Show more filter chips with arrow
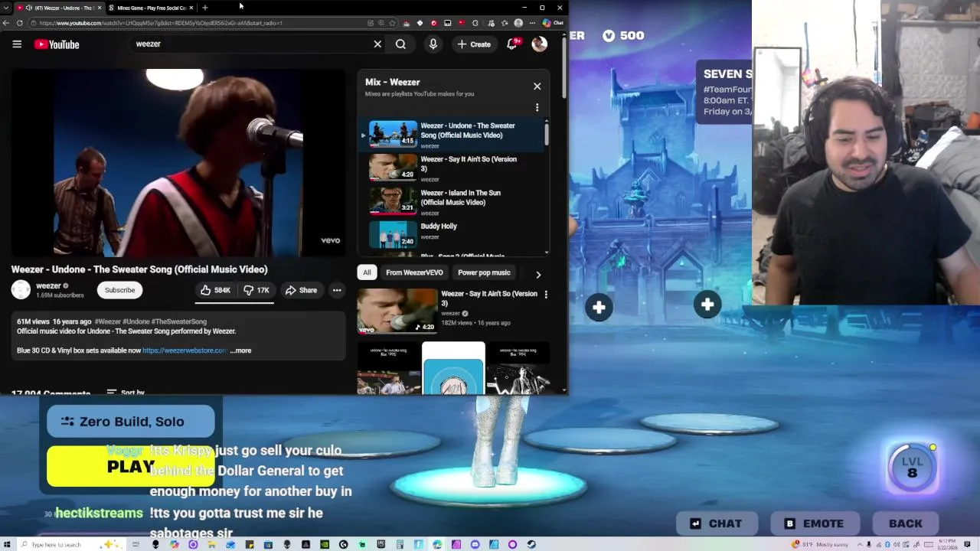 538,274
